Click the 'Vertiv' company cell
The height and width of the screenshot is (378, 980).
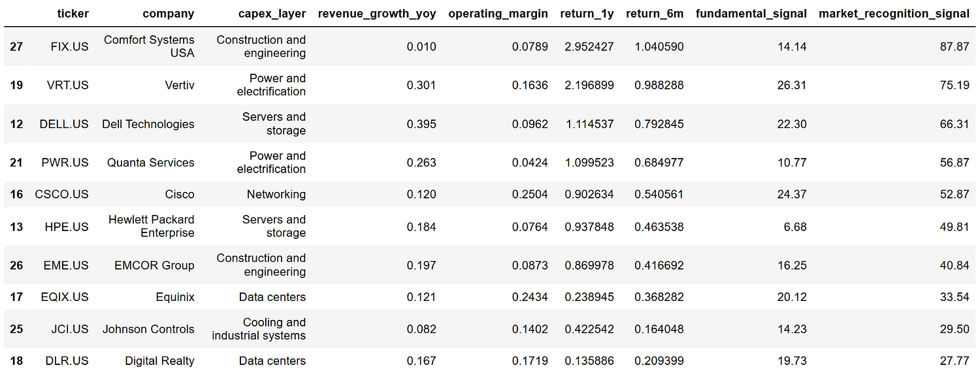[x=180, y=86]
